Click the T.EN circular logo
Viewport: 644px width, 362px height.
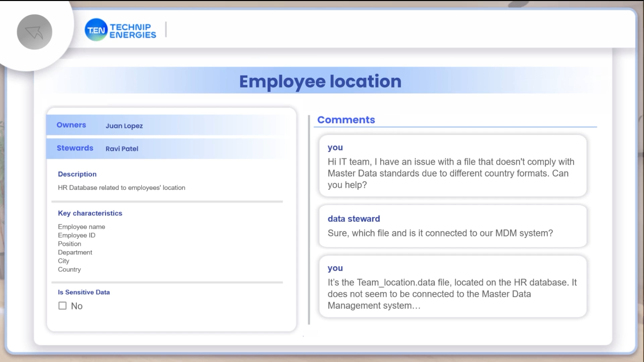point(96,30)
